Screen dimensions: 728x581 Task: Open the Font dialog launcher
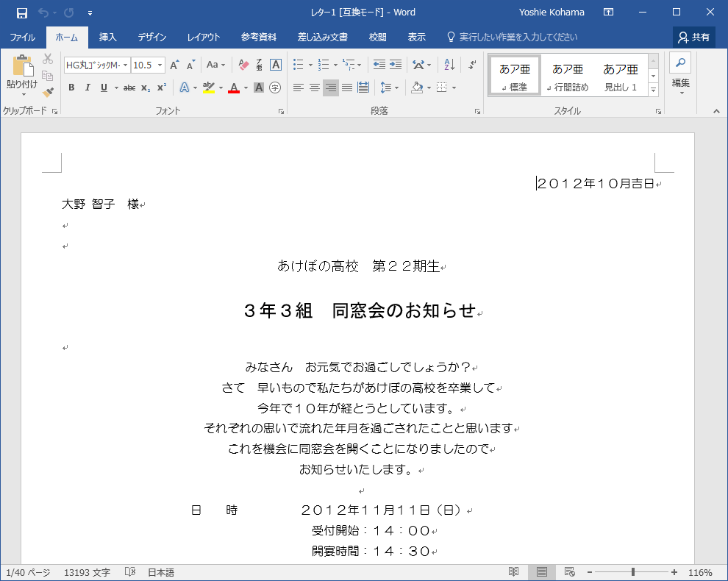[281, 112]
